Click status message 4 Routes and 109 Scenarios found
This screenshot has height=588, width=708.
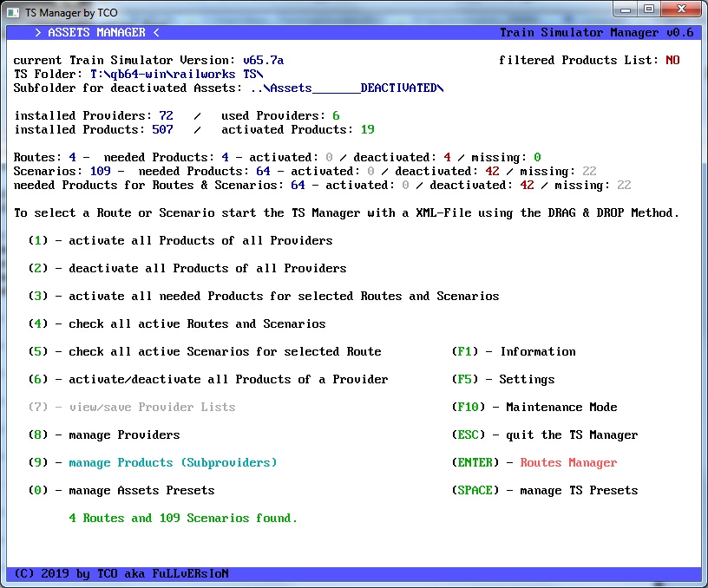pyautogui.click(x=183, y=518)
